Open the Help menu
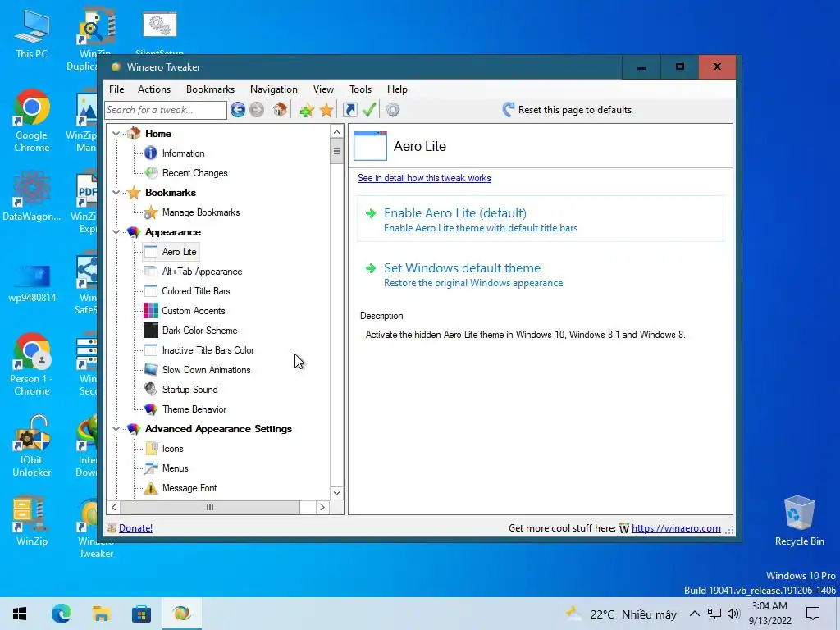840x630 pixels. [x=397, y=89]
